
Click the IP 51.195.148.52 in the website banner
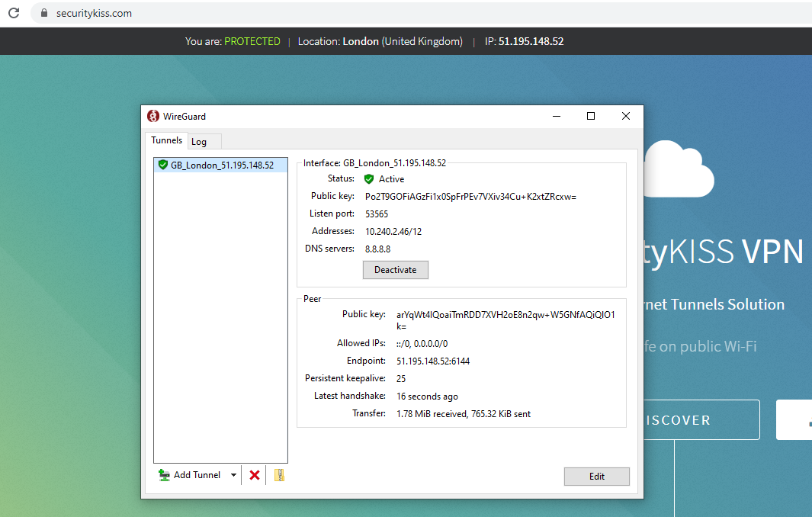pyautogui.click(x=531, y=41)
